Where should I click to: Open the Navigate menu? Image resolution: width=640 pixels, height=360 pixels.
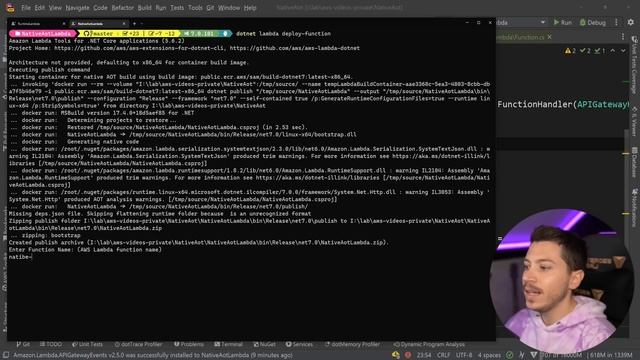pos(77,8)
